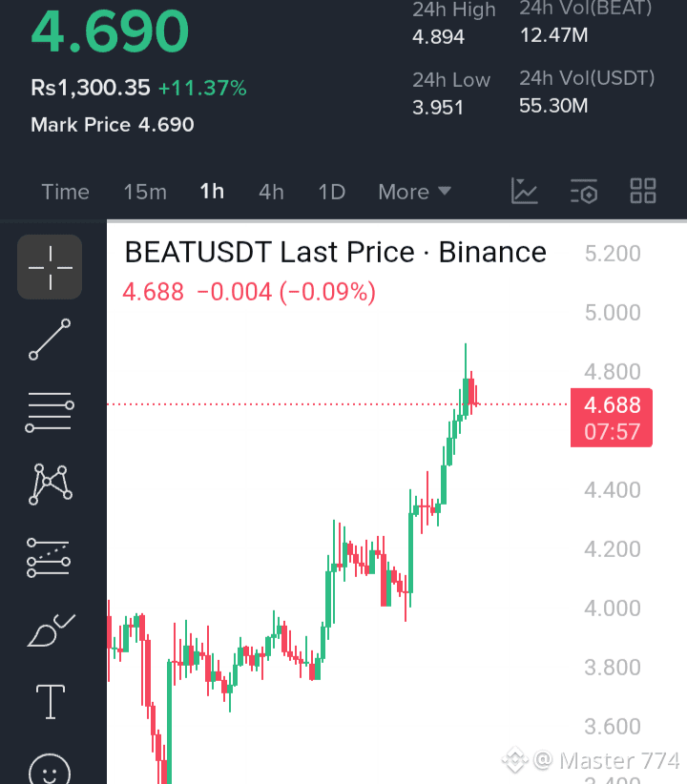
Task: Click the Mark Price 4.690 text
Action: tap(112, 125)
